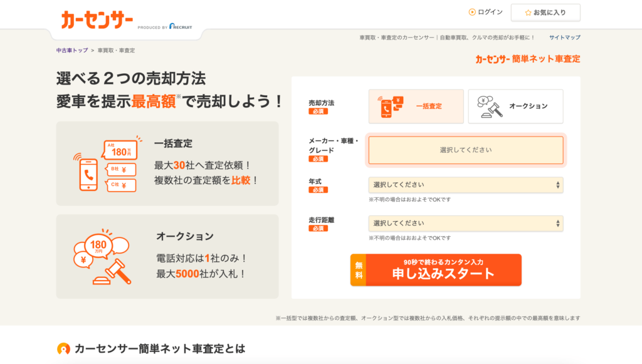Click the 車買取・車査定 breadcrumb text
642x364 pixels.
pyautogui.click(x=116, y=50)
